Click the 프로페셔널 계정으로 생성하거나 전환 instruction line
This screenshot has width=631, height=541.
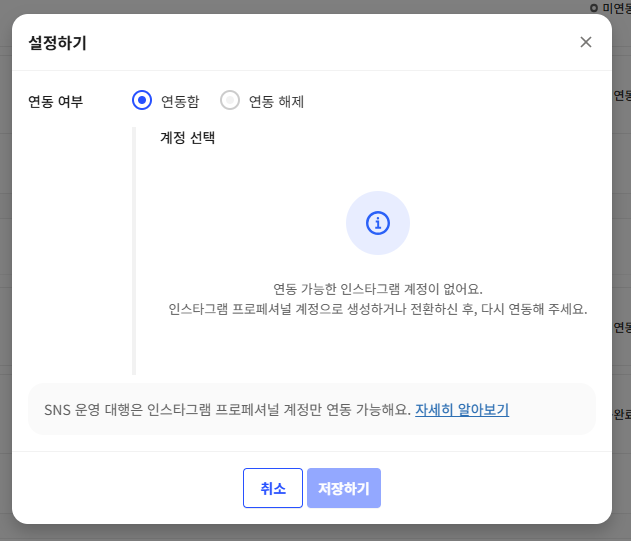[377, 308]
